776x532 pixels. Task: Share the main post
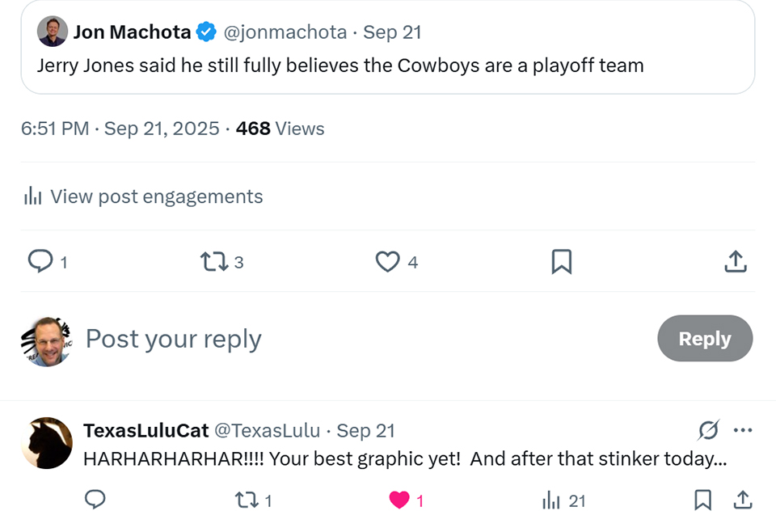coord(735,261)
